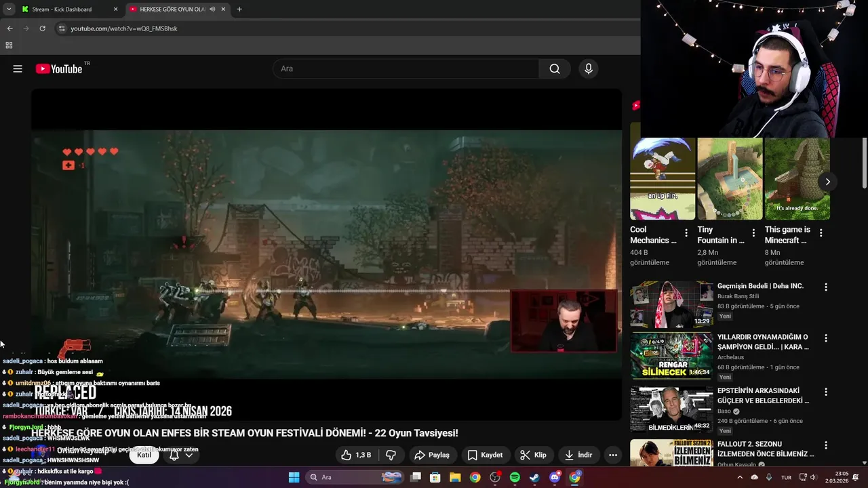The height and width of the screenshot is (488, 868).
Task: Click the Windows taskbar Ara search box
Action: pyautogui.click(x=354, y=477)
